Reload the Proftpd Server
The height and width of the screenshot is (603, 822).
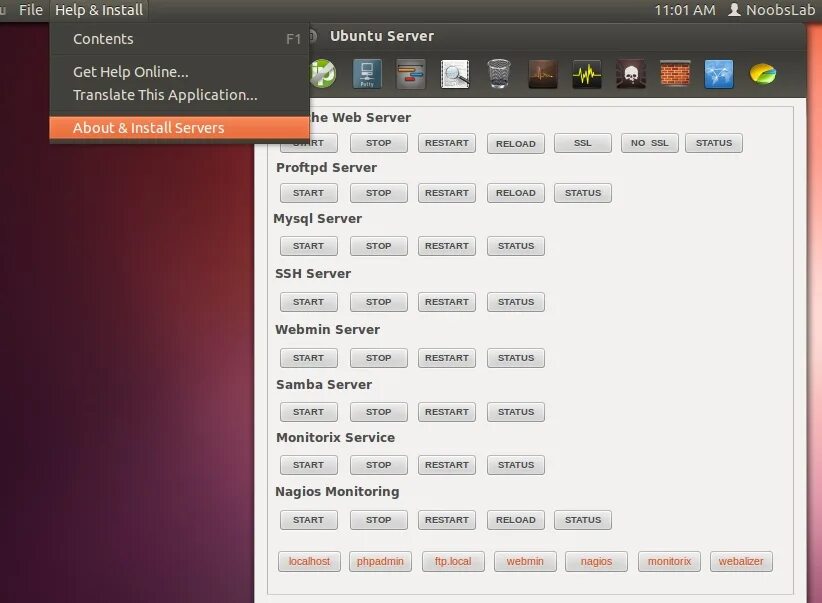[516, 193]
